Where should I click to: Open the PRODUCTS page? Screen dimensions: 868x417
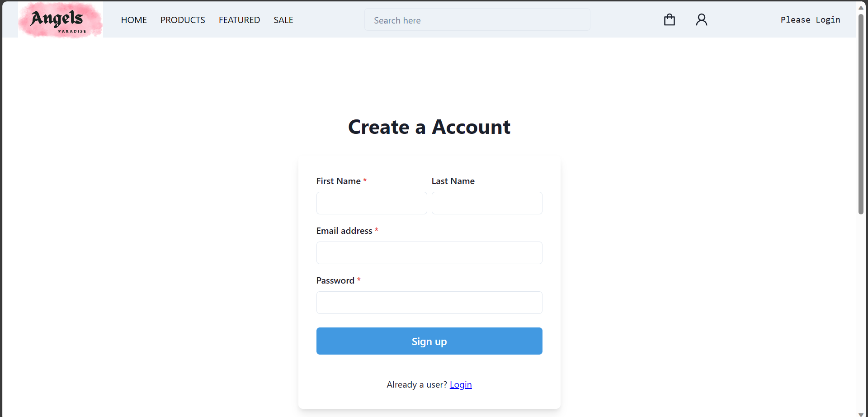[x=183, y=20]
